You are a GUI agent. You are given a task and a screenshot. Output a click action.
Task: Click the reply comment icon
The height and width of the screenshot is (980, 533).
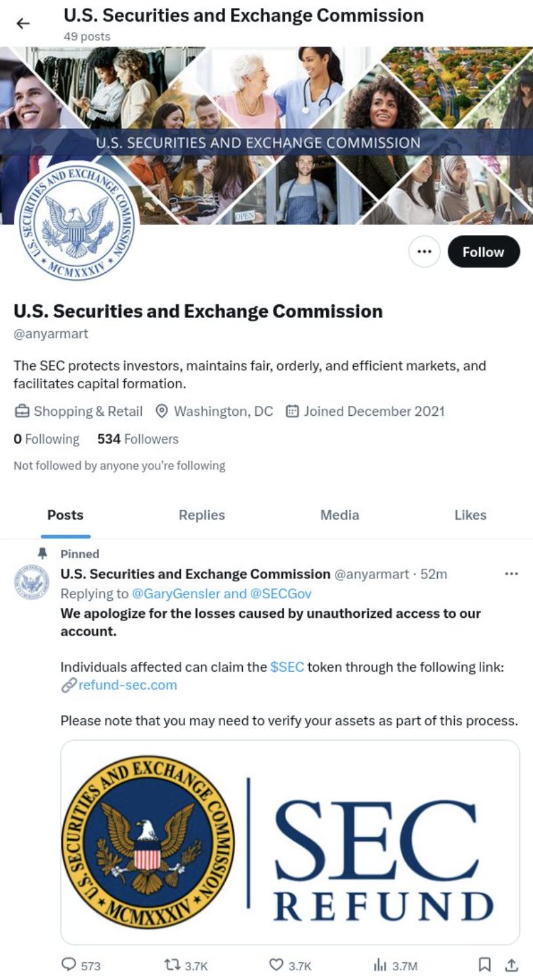[x=69, y=964]
